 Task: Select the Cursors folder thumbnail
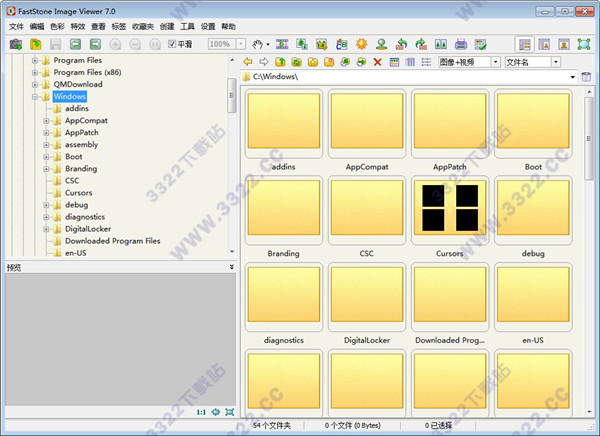450,209
